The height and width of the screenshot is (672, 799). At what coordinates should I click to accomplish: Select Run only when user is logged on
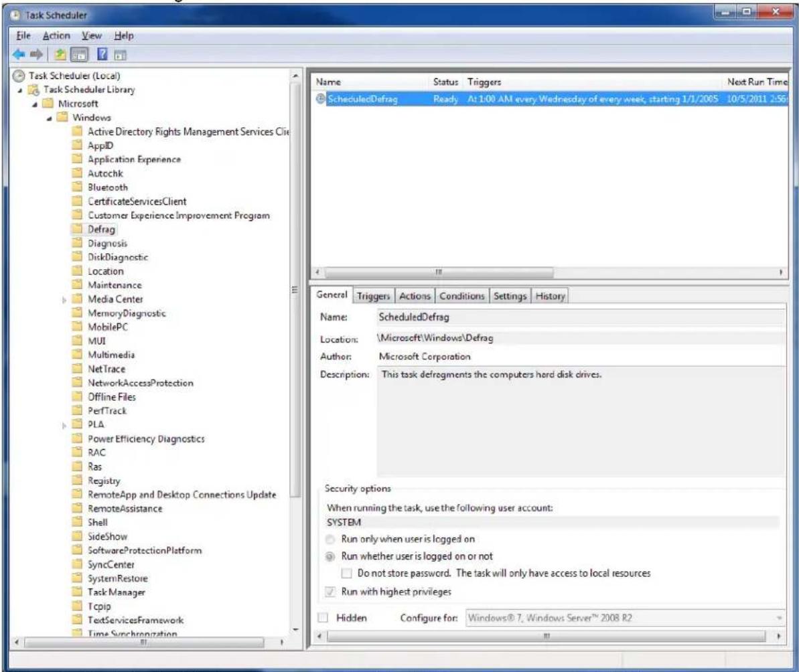point(330,539)
